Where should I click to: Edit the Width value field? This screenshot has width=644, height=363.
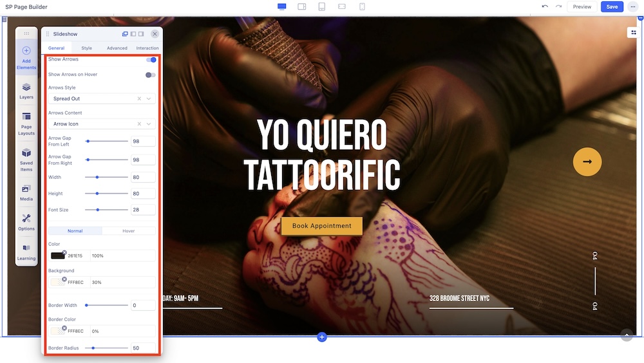[x=143, y=177]
